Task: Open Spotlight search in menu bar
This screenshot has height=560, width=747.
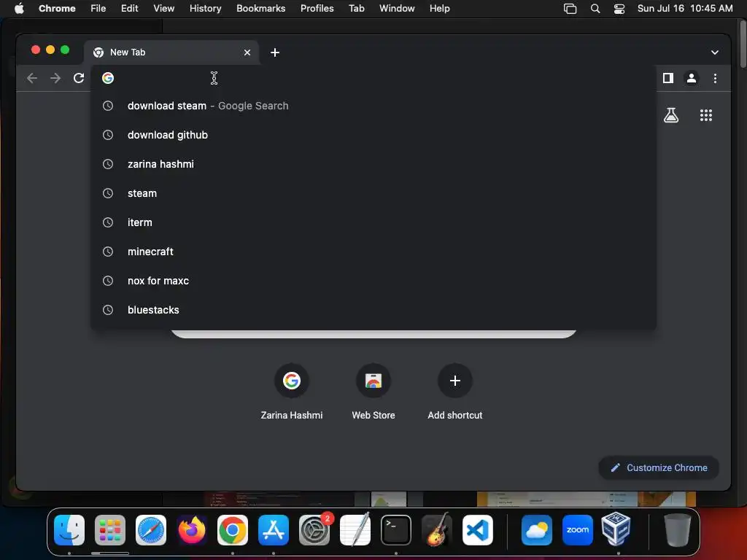Action: [x=595, y=9]
